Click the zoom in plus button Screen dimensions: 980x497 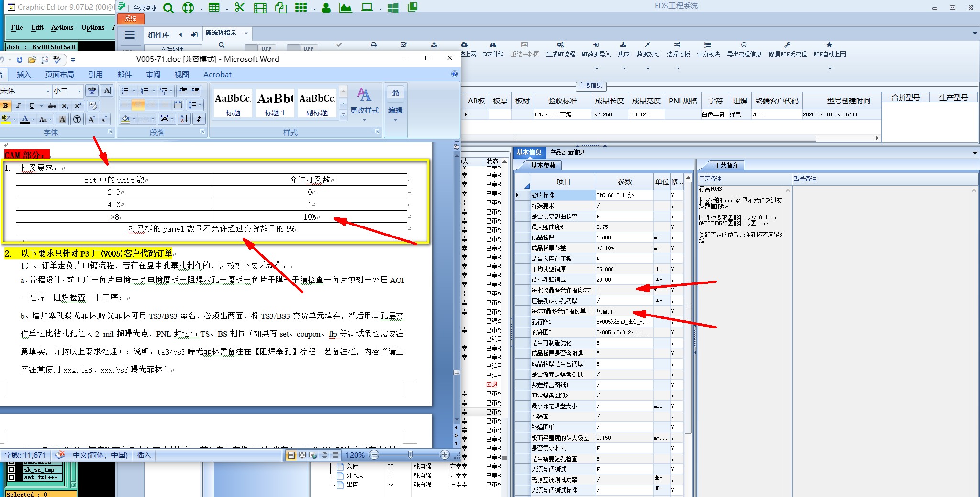[x=445, y=454]
